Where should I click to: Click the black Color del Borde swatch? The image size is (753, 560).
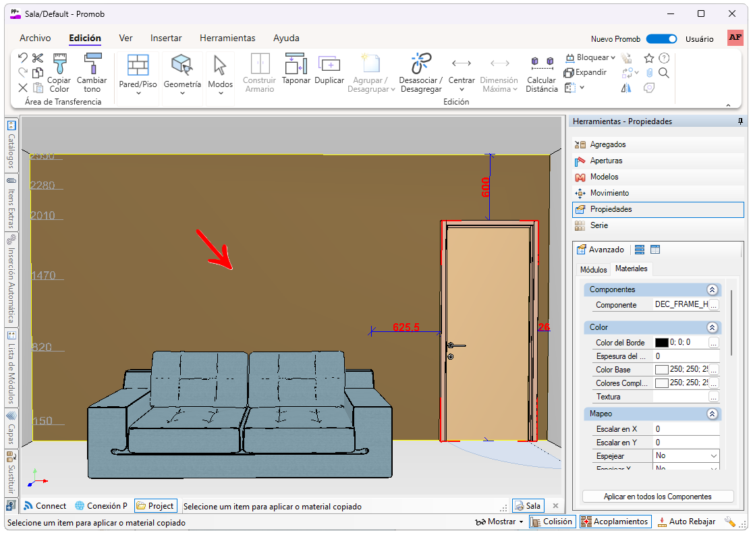661,343
